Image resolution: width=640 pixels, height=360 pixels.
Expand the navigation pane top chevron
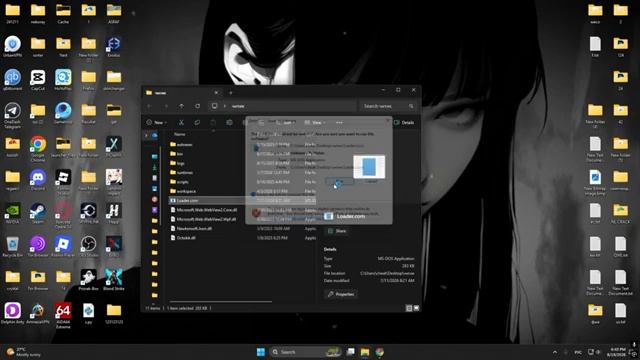coord(147,135)
